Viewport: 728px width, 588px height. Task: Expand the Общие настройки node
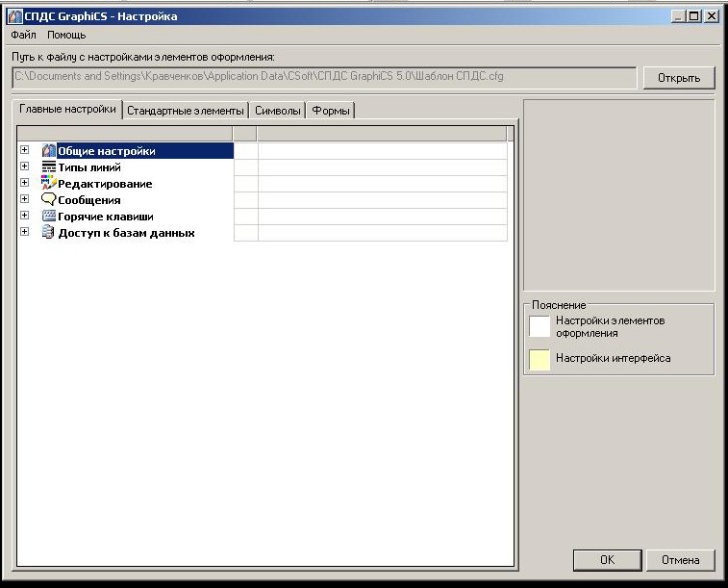click(x=25, y=149)
